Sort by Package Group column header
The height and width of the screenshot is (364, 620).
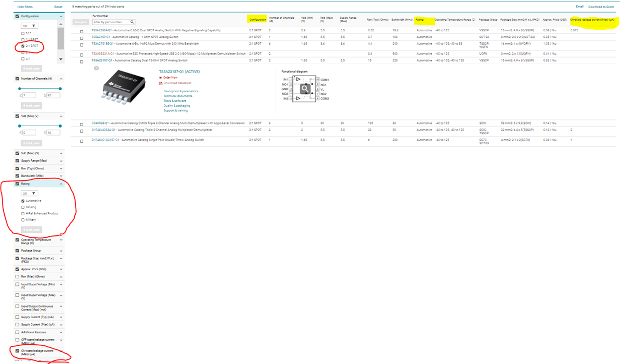point(487,20)
